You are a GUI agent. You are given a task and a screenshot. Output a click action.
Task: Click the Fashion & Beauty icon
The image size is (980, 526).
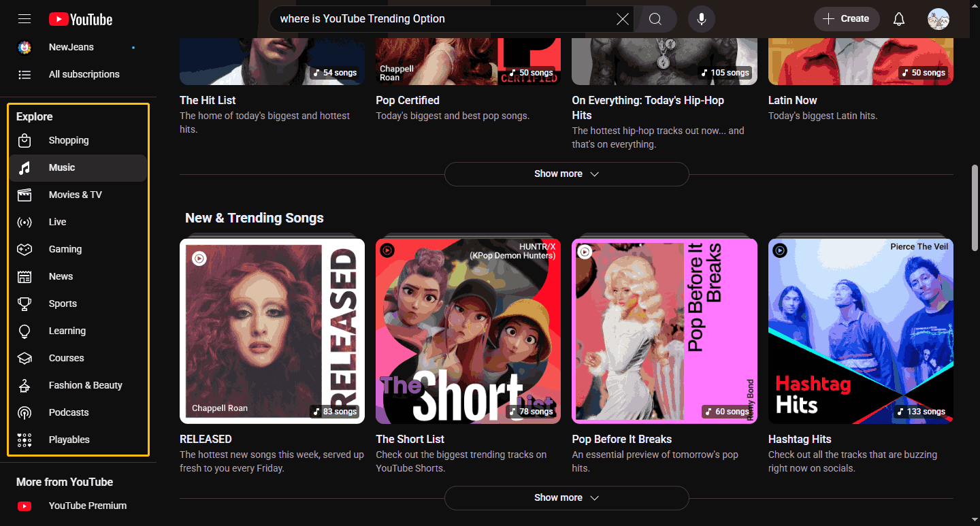(x=24, y=385)
